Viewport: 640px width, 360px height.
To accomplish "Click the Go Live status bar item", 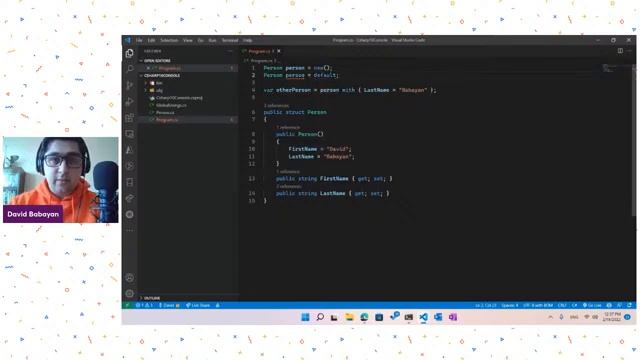I will tap(592, 305).
